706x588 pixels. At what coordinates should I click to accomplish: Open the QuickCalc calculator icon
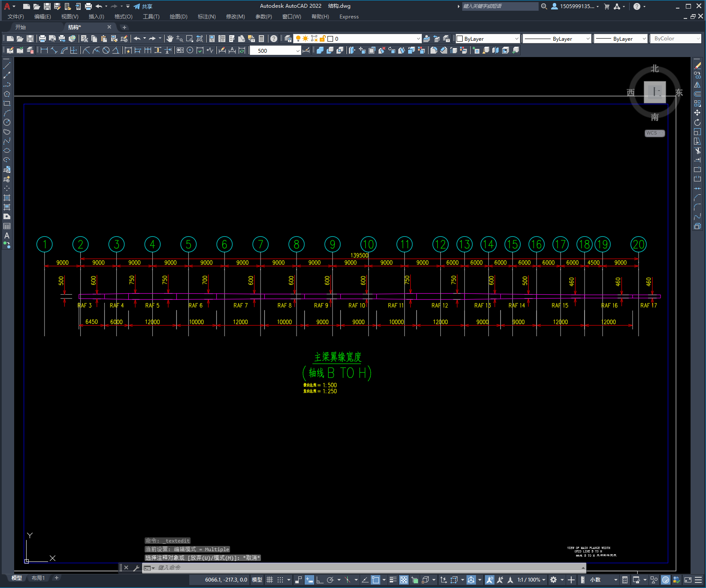point(261,39)
